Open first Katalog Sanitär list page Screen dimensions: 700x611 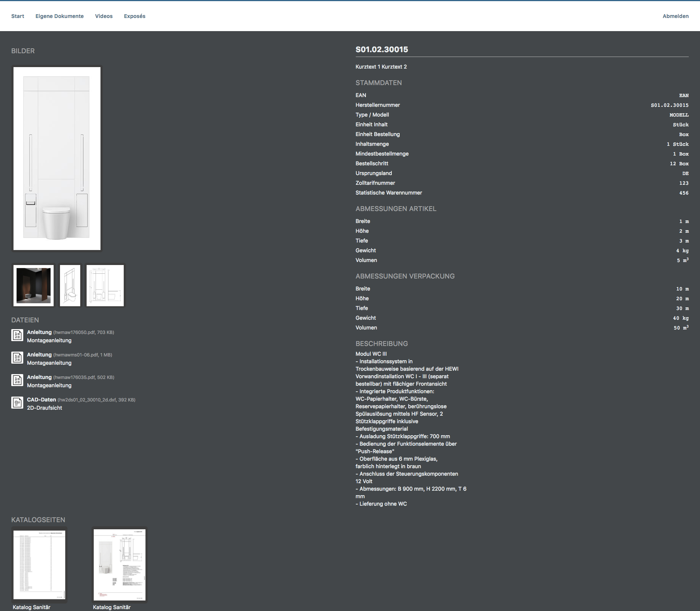click(x=39, y=565)
